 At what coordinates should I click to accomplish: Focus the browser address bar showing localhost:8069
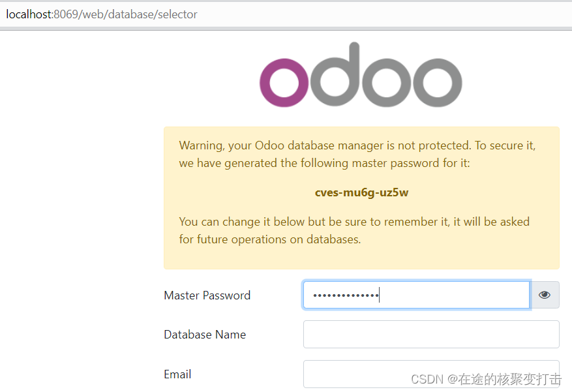point(286,14)
